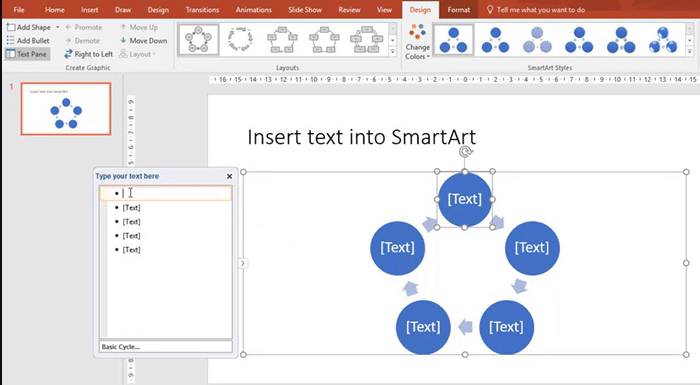Click Move Up button
The image size is (700, 385).
pos(139,27)
